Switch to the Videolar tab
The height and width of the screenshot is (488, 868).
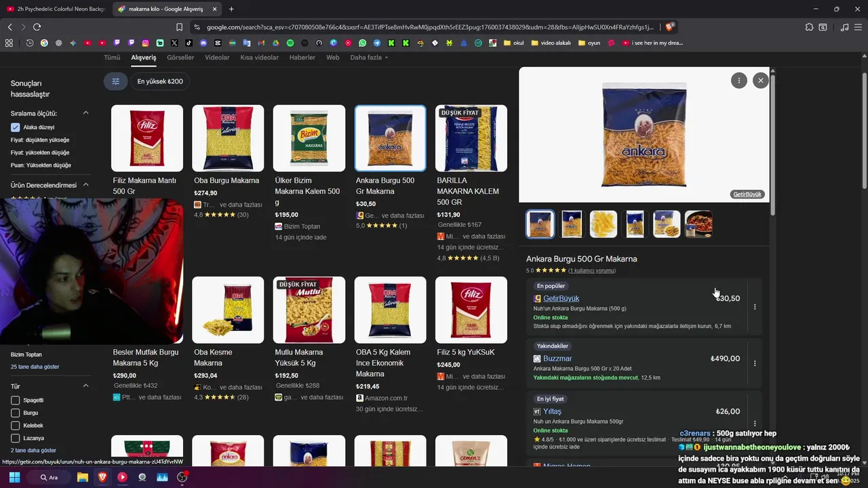[x=217, y=58]
